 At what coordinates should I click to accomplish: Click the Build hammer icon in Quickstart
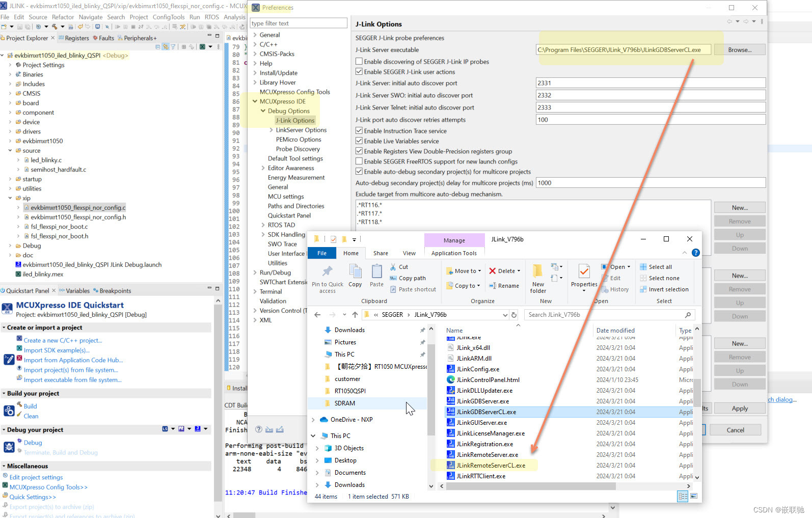pyautogui.click(x=19, y=404)
